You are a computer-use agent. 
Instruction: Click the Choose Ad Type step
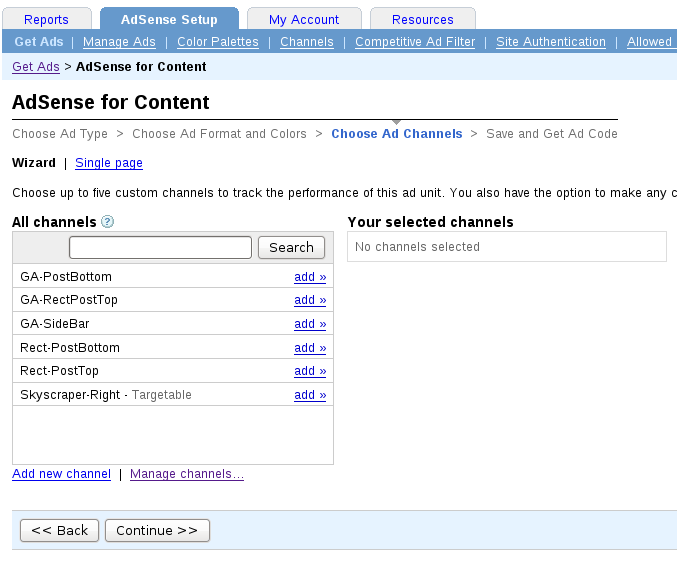pos(60,134)
